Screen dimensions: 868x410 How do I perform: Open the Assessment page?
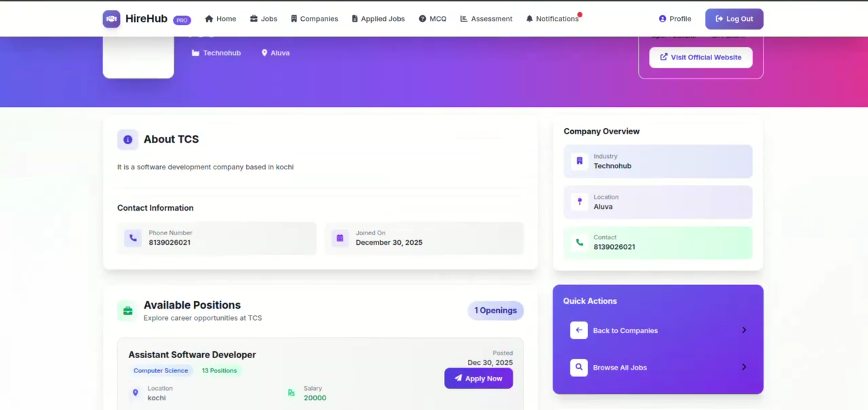tap(486, 19)
